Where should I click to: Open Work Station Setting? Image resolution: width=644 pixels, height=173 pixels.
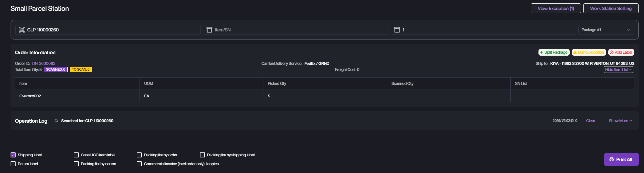pos(611,8)
